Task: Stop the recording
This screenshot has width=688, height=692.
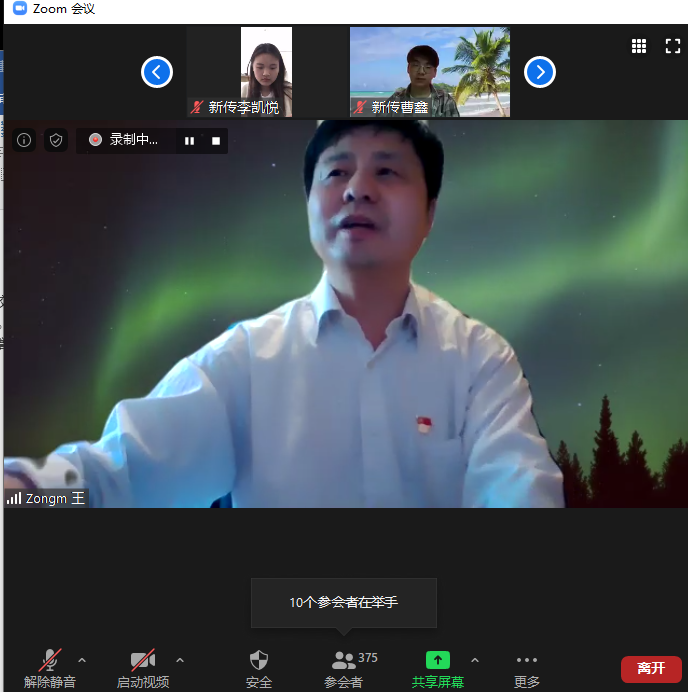Action: (215, 141)
